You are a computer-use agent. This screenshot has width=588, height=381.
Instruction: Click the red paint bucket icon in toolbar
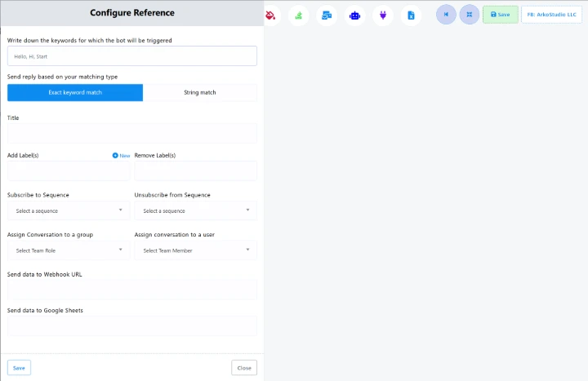[271, 15]
